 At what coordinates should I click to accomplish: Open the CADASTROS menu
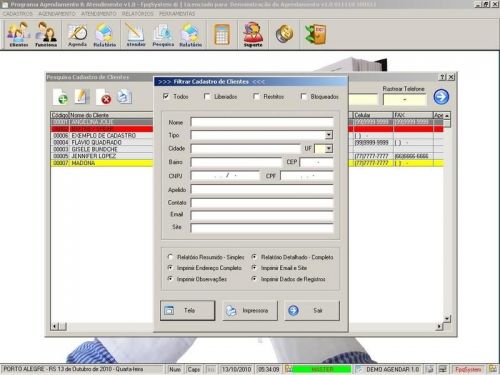[18, 14]
